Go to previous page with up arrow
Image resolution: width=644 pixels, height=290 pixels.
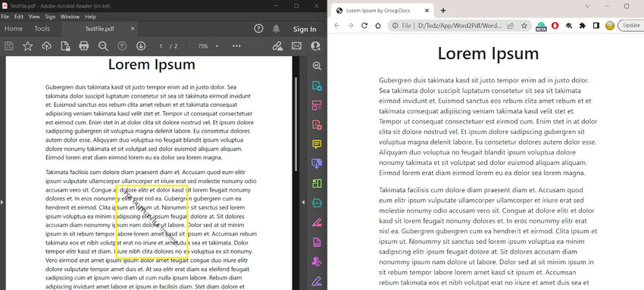(122, 46)
